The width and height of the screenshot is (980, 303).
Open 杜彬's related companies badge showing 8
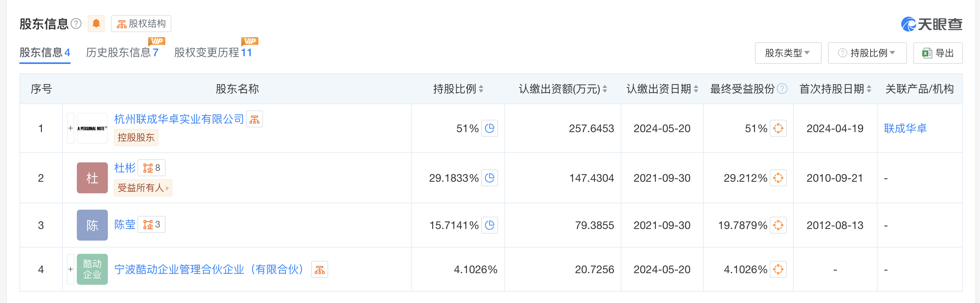click(152, 168)
